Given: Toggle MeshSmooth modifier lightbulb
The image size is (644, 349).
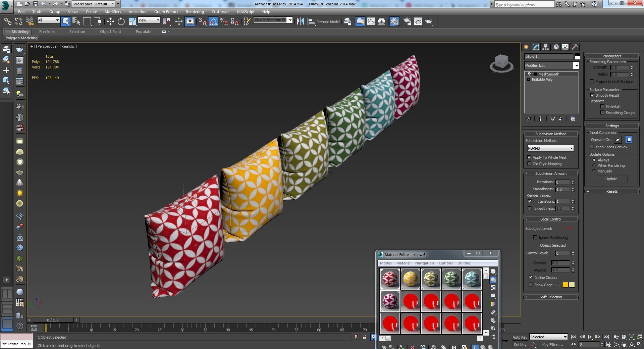Looking at the screenshot, I should pyautogui.click(x=529, y=74).
